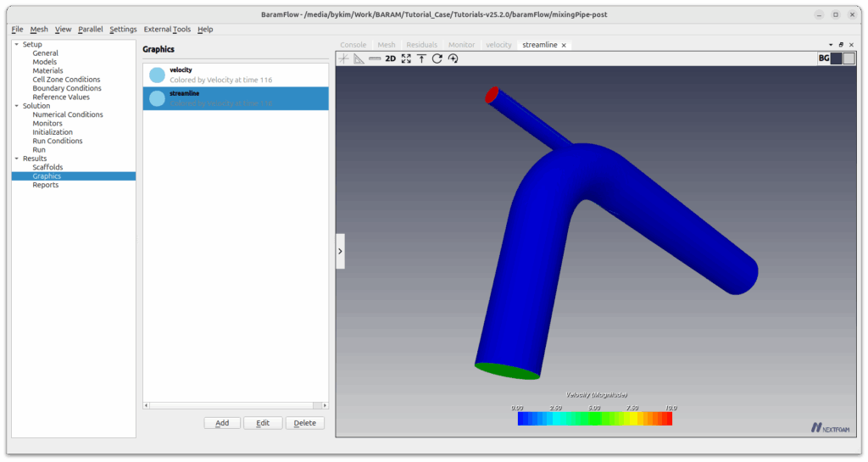This screenshot has width=868, height=462.
Task: Open Boundary Conditions
Action: pyautogui.click(x=67, y=88)
